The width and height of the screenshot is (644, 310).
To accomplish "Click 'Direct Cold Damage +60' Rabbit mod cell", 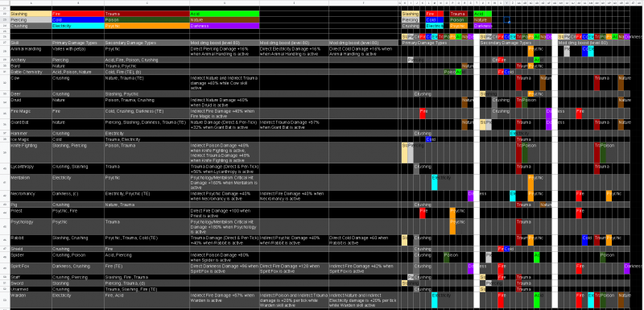I will point(364,240).
